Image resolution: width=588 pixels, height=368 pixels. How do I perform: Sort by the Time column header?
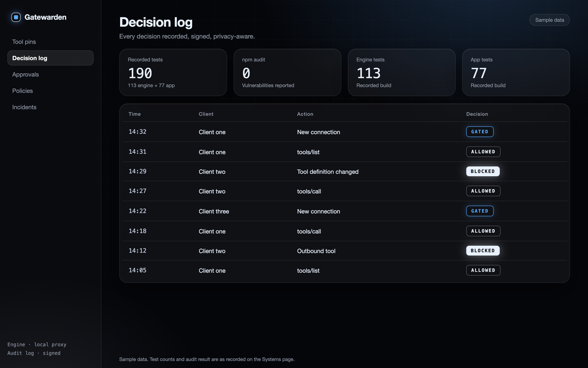pos(135,114)
